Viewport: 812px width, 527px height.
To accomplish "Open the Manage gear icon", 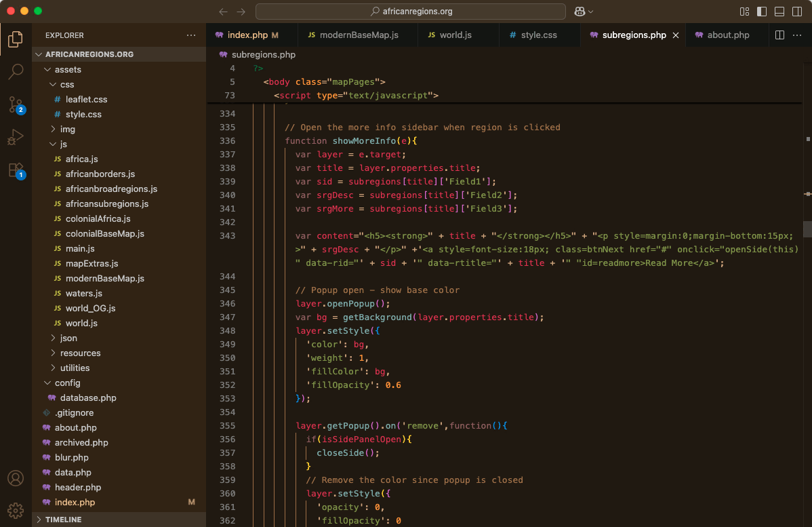I will (16, 510).
